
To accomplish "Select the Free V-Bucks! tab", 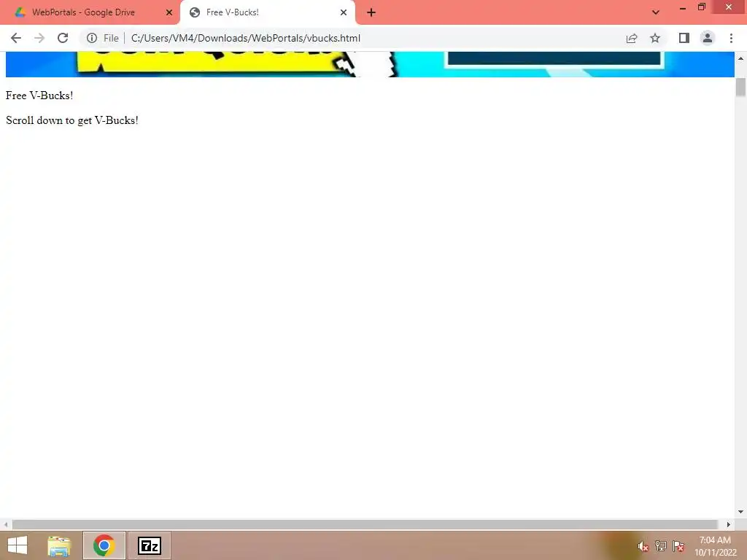I will tap(268, 12).
